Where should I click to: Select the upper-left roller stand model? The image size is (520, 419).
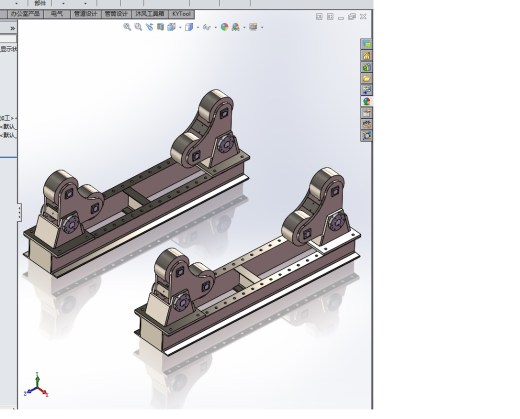point(136,183)
